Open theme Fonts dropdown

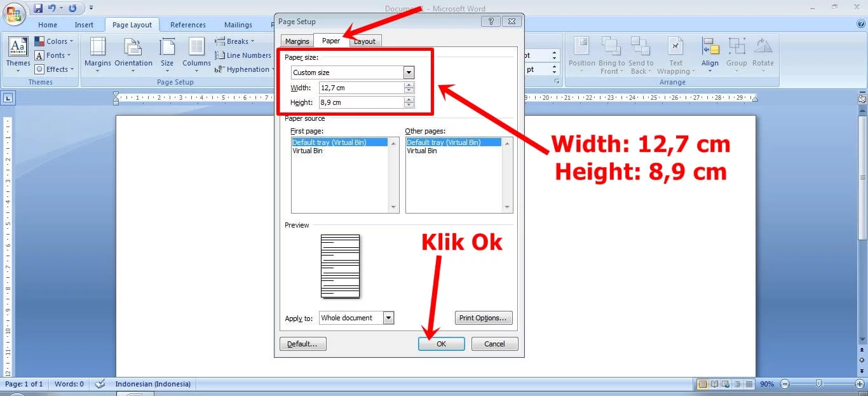(54, 55)
